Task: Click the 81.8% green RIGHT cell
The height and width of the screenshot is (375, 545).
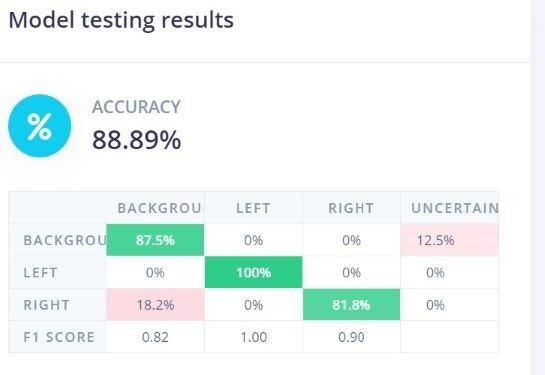Action: (x=351, y=305)
